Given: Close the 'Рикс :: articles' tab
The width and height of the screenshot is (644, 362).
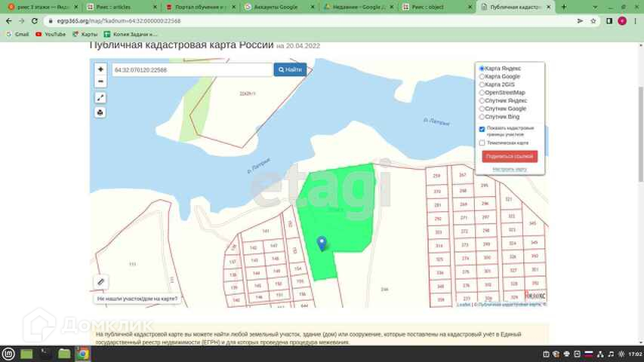Looking at the screenshot, I should [155, 7].
